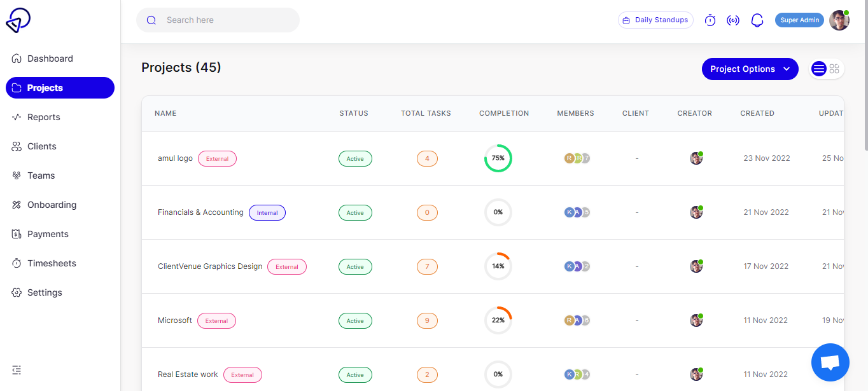The height and width of the screenshot is (391, 868).
Task: Open the Microsoft project
Action: (x=175, y=320)
